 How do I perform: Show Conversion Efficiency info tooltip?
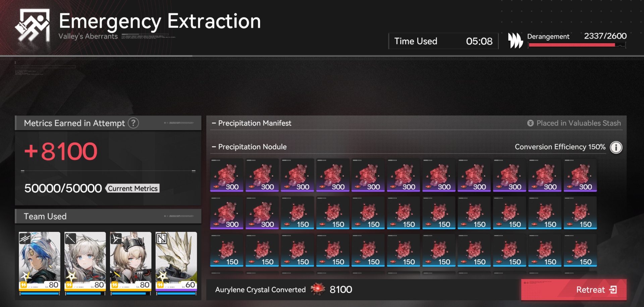[x=616, y=147]
